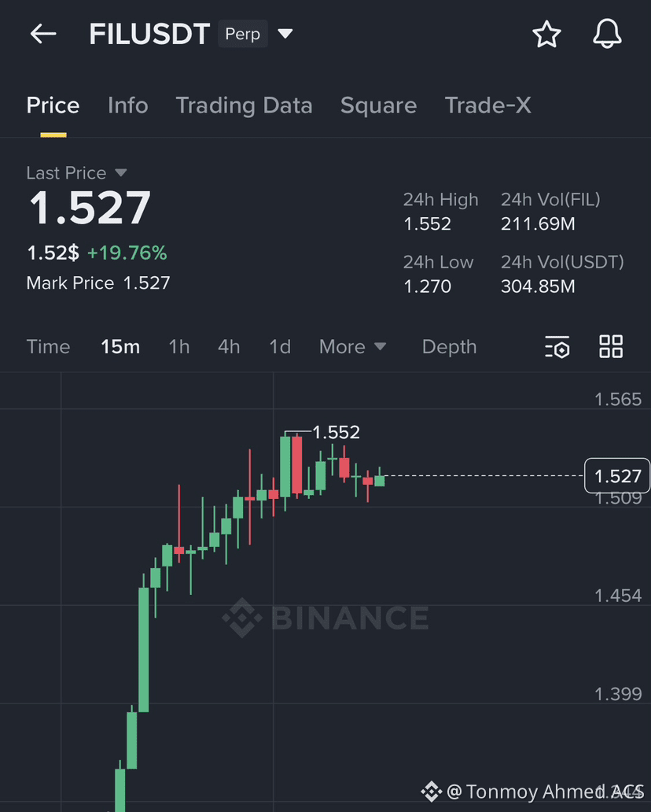
Task: Tap the tall green candle at chart peak
Action: pos(285,467)
